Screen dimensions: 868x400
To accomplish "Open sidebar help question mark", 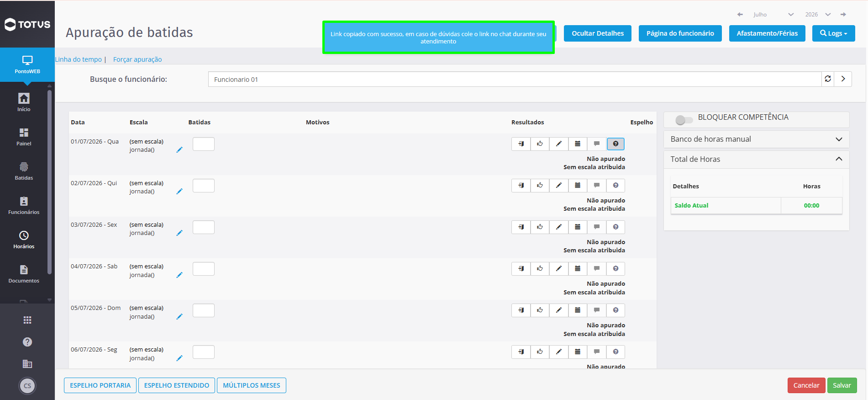I will [x=27, y=342].
